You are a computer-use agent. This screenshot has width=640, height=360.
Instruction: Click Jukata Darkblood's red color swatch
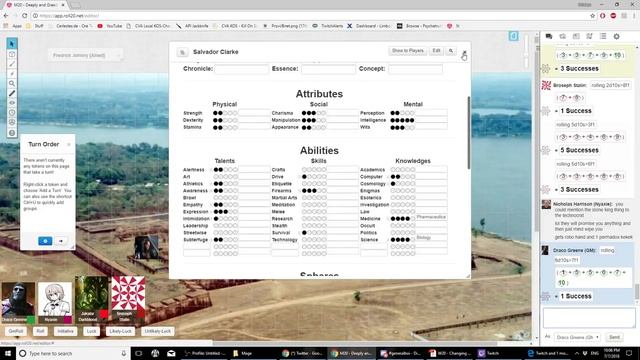[104, 314]
